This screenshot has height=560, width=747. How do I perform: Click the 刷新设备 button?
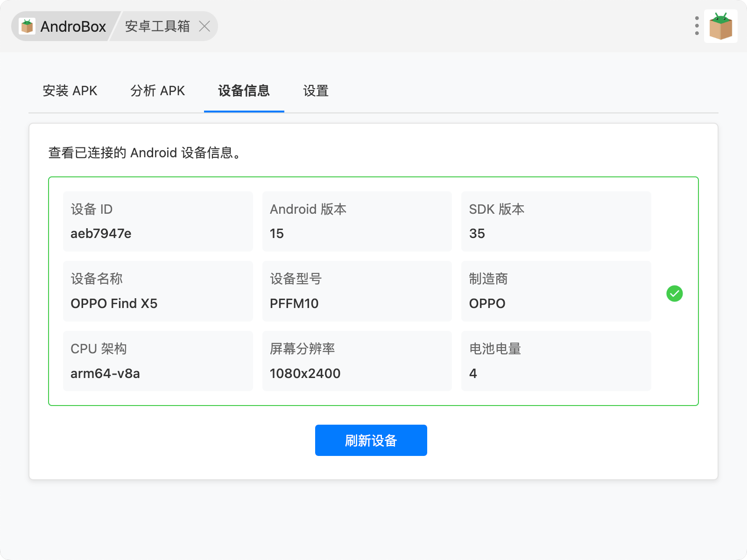(371, 440)
